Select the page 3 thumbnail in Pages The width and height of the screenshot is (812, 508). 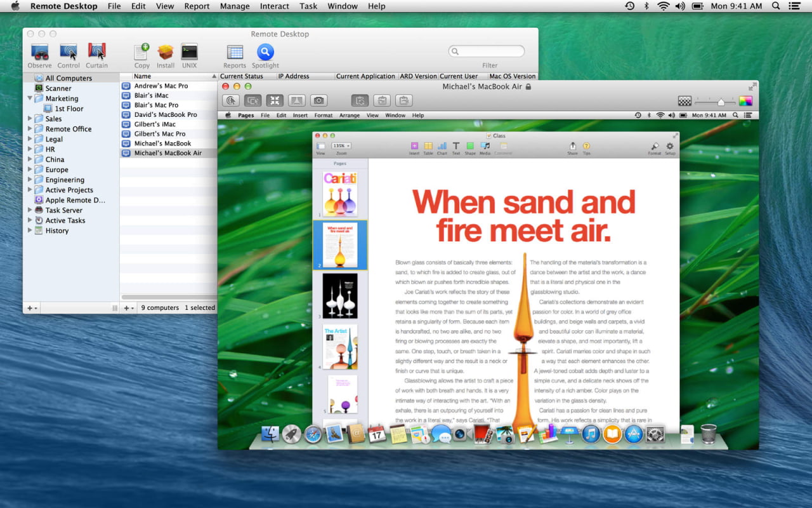[340, 296]
